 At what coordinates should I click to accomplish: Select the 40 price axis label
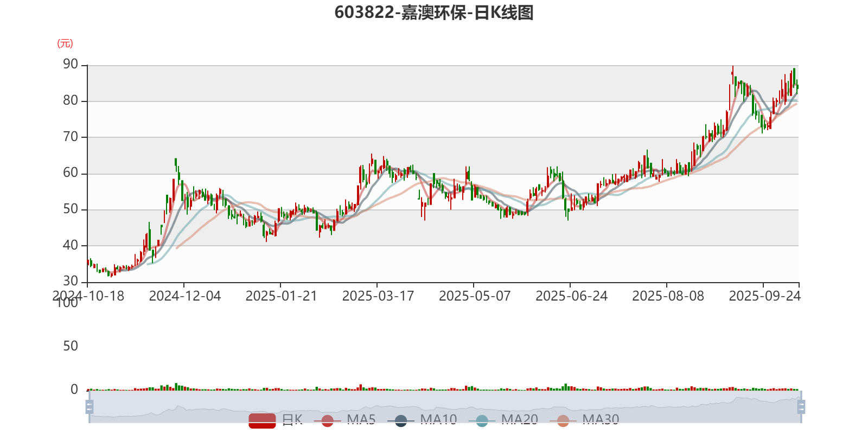[x=71, y=245]
